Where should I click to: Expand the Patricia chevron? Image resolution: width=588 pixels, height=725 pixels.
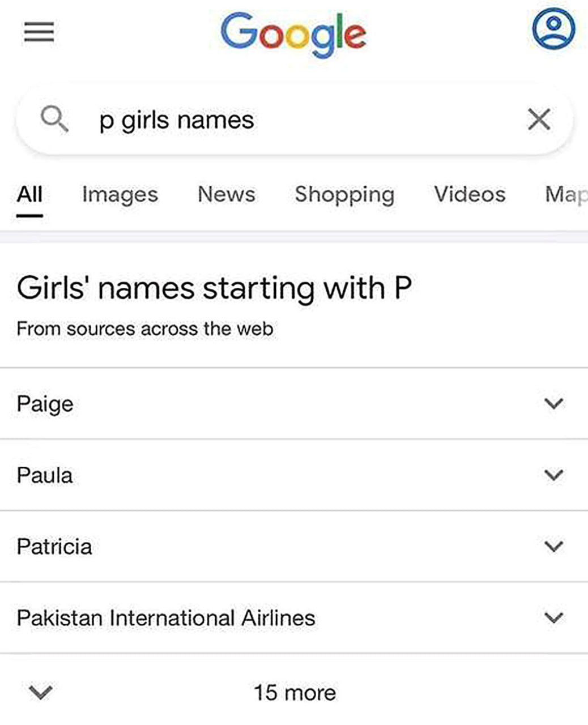pos(553,547)
